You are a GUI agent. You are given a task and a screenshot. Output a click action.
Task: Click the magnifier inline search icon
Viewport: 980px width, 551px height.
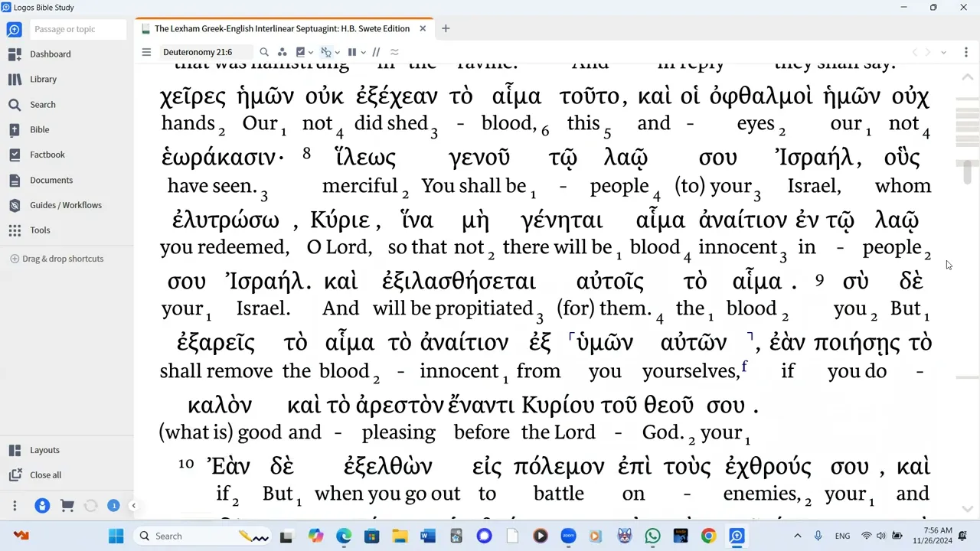[x=264, y=52]
